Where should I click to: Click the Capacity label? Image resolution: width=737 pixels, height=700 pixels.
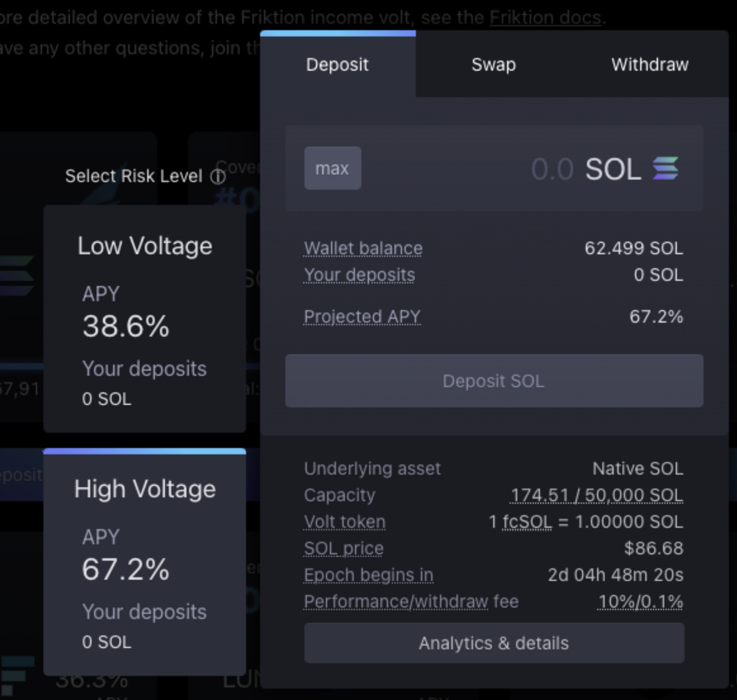click(340, 495)
